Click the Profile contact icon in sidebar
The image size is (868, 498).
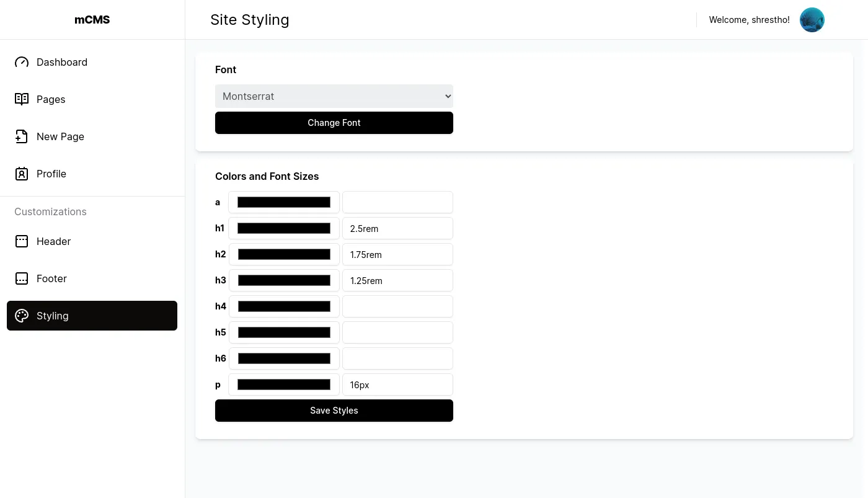[22, 174]
